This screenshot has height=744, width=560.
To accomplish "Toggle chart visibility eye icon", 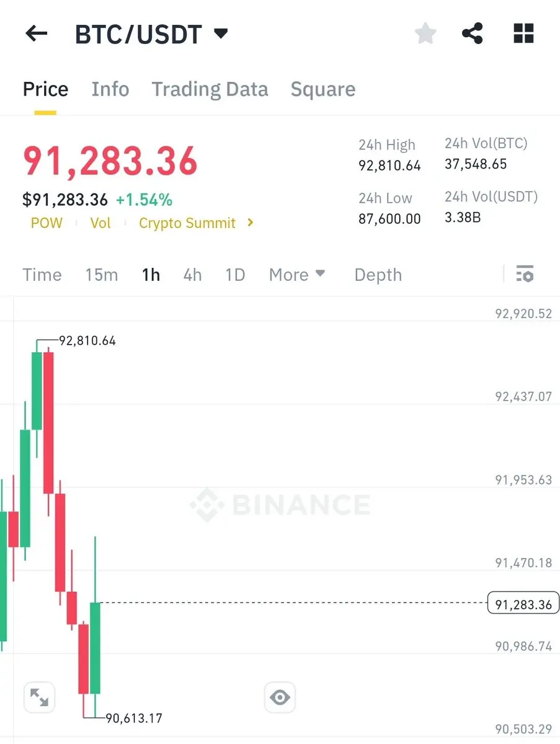I will coord(280,697).
